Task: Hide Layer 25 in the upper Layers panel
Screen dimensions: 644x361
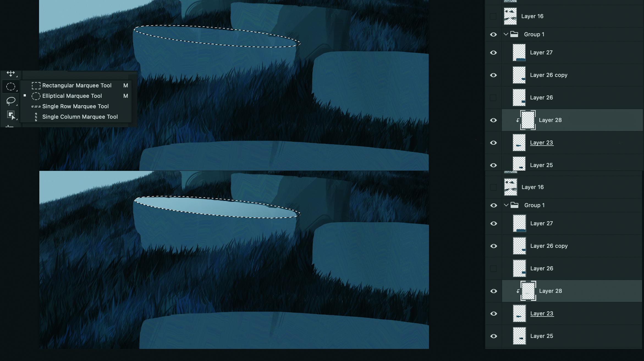Action: (x=493, y=165)
